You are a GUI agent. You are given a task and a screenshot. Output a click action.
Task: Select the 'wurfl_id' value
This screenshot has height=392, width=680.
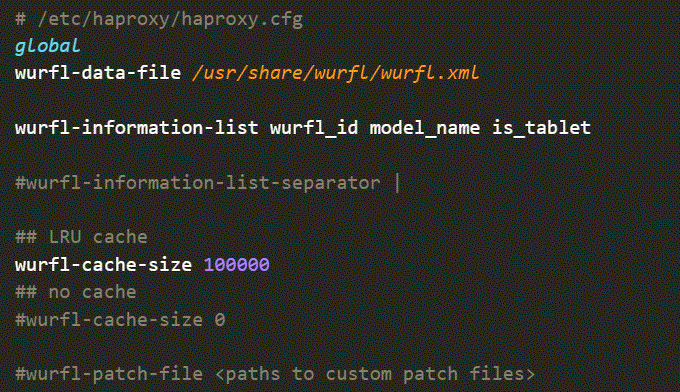click(x=314, y=128)
